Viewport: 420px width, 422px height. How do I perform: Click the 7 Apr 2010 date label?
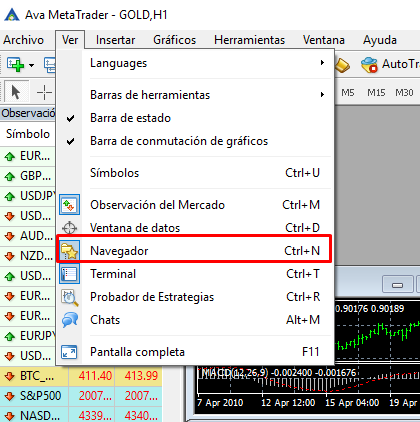[220, 403]
